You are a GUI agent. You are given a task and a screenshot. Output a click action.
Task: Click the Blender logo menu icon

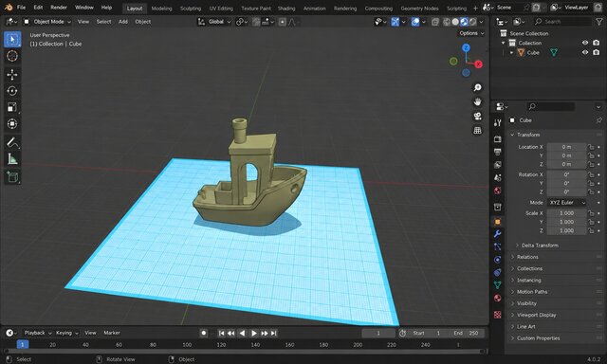click(x=9, y=8)
